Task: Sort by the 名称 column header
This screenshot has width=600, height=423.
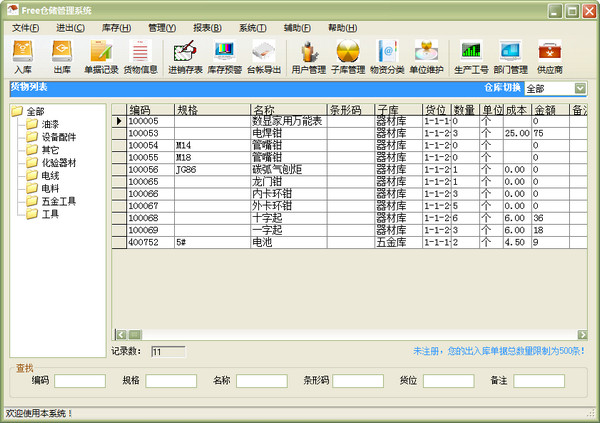Action: (x=289, y=109)
